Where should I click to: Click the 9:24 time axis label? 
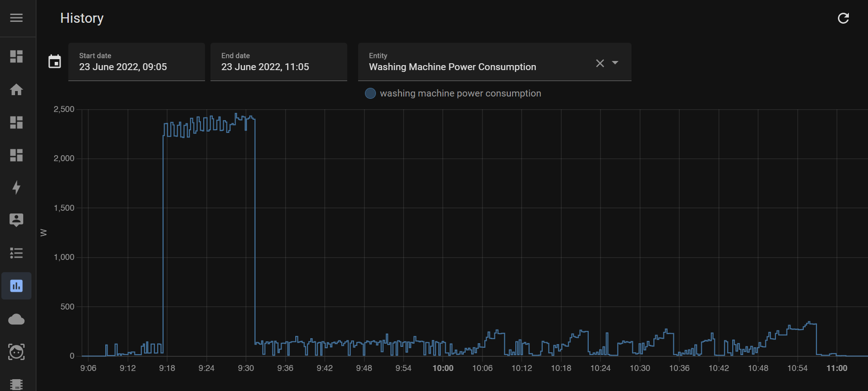pyautogui.click(x=206, y=368)
